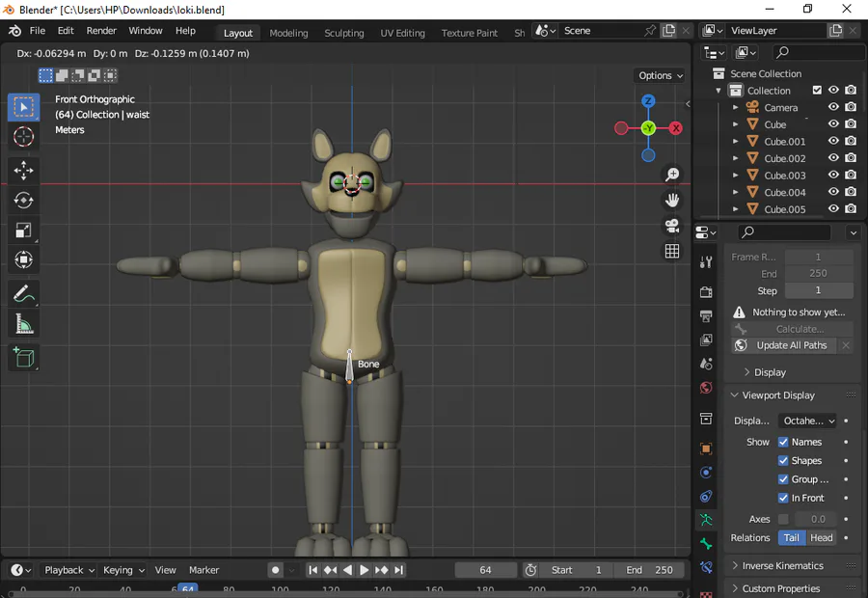Toggle camera view with camera icon

pyautogui.click(x=672, y=226)
